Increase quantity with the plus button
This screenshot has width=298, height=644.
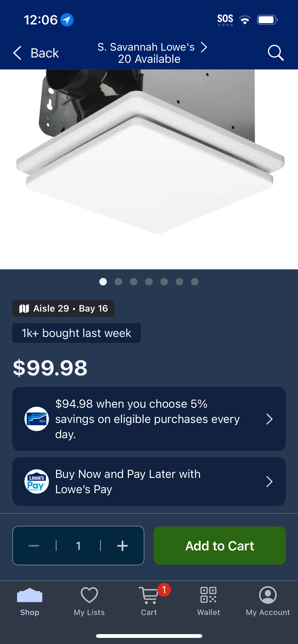[123, 546]
